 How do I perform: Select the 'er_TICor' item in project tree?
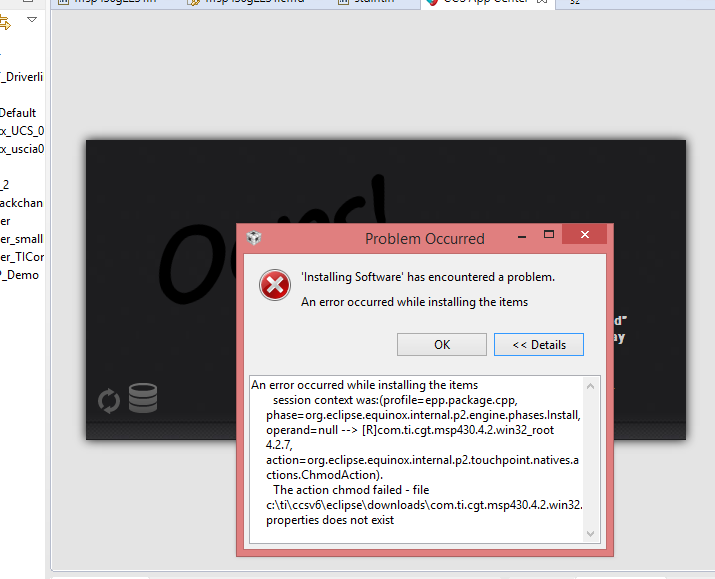point(22,257)
